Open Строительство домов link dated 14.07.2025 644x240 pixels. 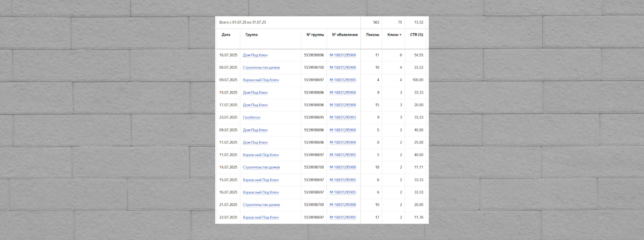click(x=261, y=167)
